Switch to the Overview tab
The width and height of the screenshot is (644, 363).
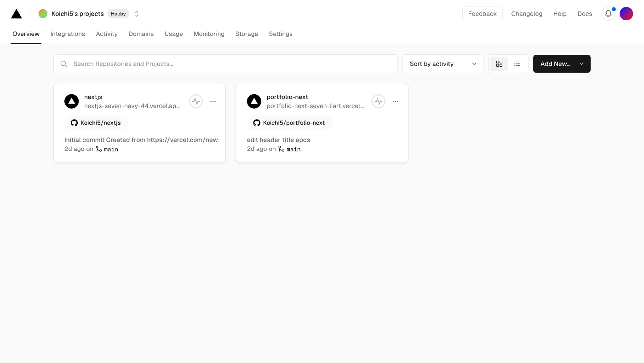pos(26,34)
